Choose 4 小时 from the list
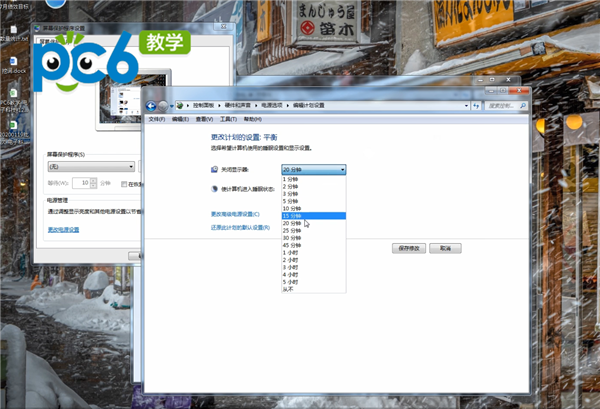Image resolution: width=600 pixels, height=409 pixels. pyautogui.click(x=314, y=275)
